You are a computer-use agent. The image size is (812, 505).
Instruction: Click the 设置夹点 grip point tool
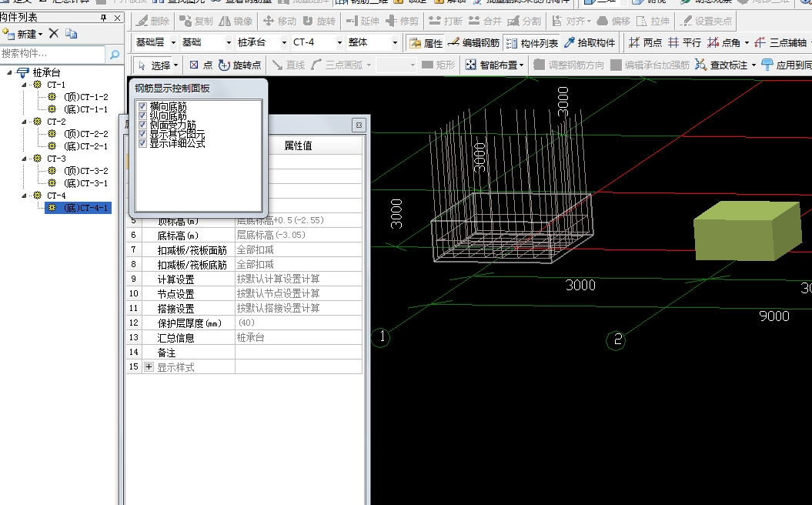(x=707, y=22)
